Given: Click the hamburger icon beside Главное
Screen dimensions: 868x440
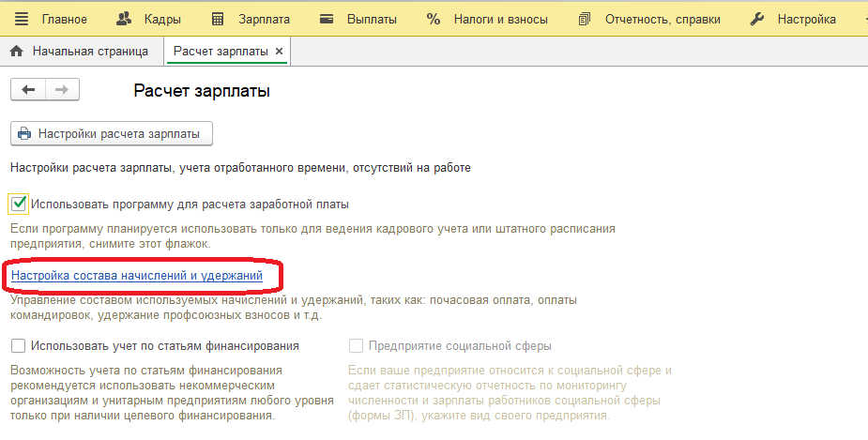Looking at the screenshot, I should [21, 19].
